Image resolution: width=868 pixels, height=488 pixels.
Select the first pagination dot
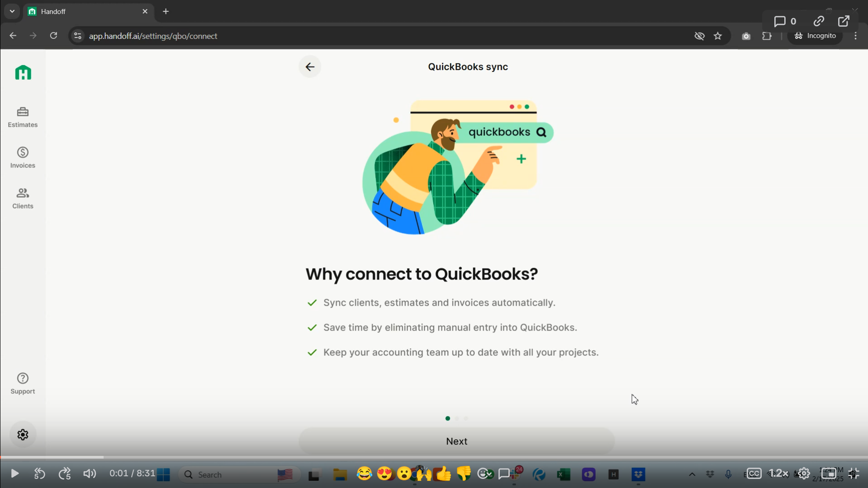click(x=448, y=418)
